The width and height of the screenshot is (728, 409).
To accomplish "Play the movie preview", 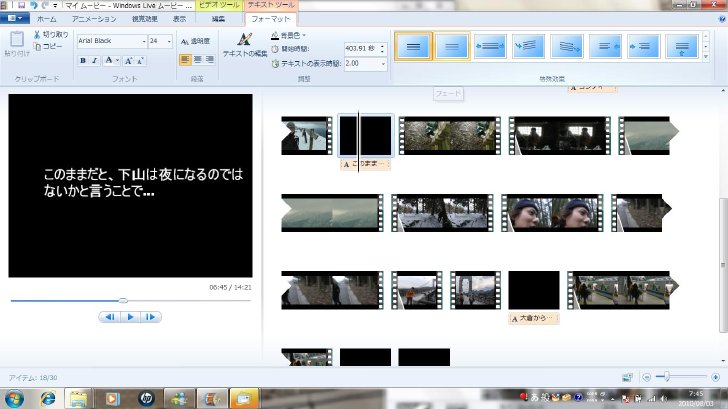I will tap(130, 317).
